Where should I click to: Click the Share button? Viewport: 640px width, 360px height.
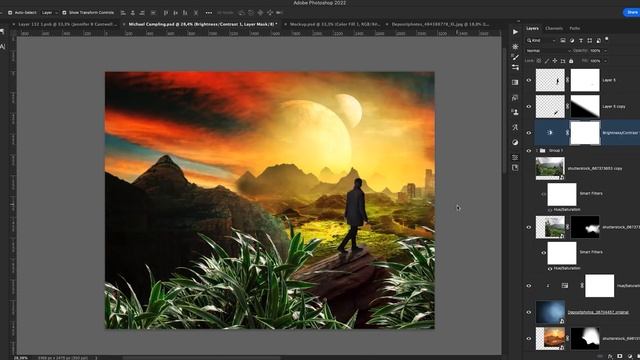632,12
